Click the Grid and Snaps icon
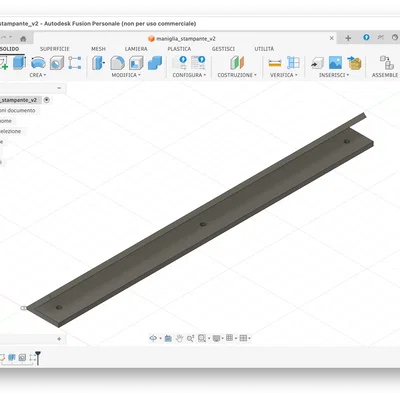 pyautogui.click(x=230, y=338)
